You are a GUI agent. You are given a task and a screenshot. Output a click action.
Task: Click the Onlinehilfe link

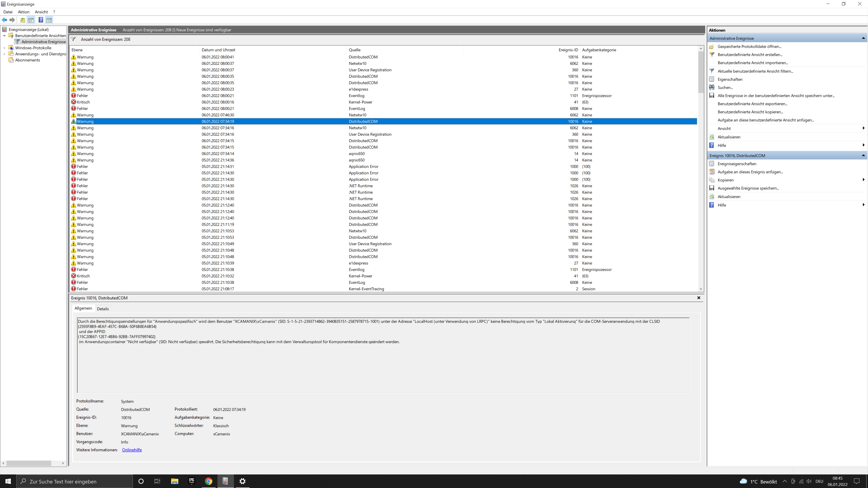pyautogui.click(x=132, y=450)
